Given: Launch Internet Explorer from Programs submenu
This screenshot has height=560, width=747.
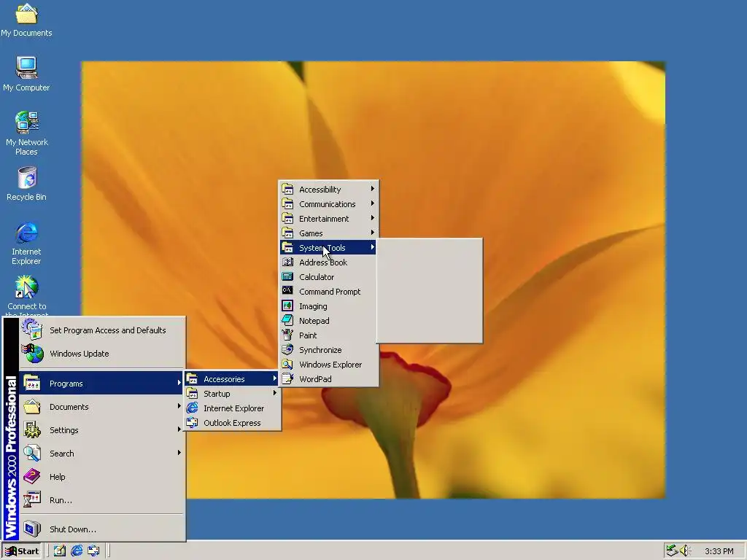Looking at the screenshot, I should coord(233,408).
